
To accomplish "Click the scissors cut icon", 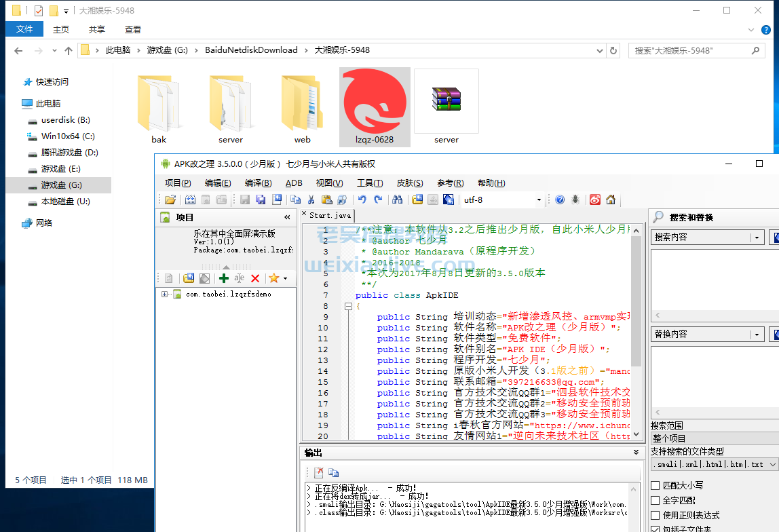I will point(311,200).
